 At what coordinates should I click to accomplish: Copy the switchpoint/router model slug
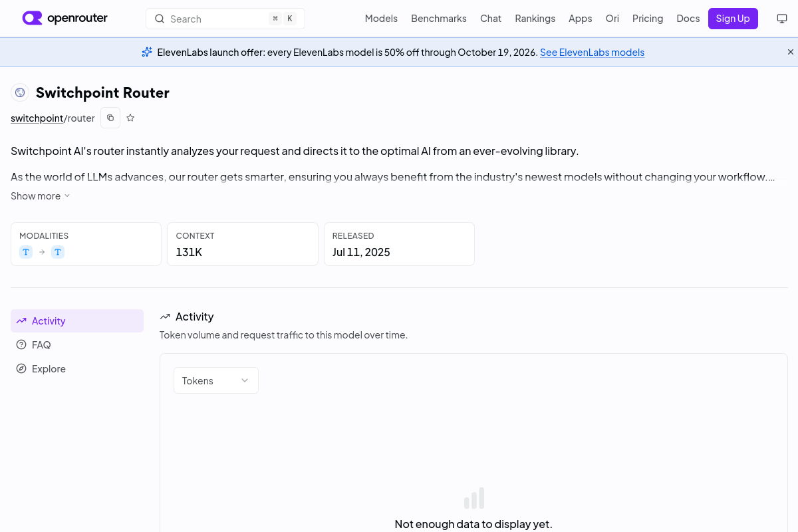(x=110, y=118)
